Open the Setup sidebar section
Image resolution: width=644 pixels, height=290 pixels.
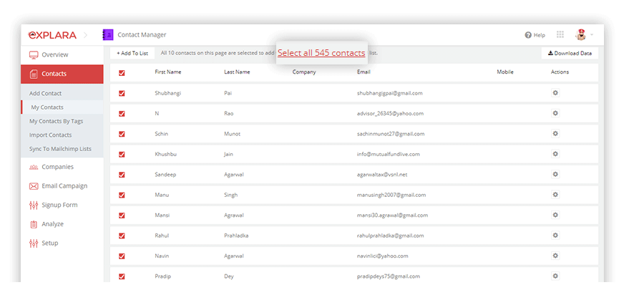click(x=62, y=243)
